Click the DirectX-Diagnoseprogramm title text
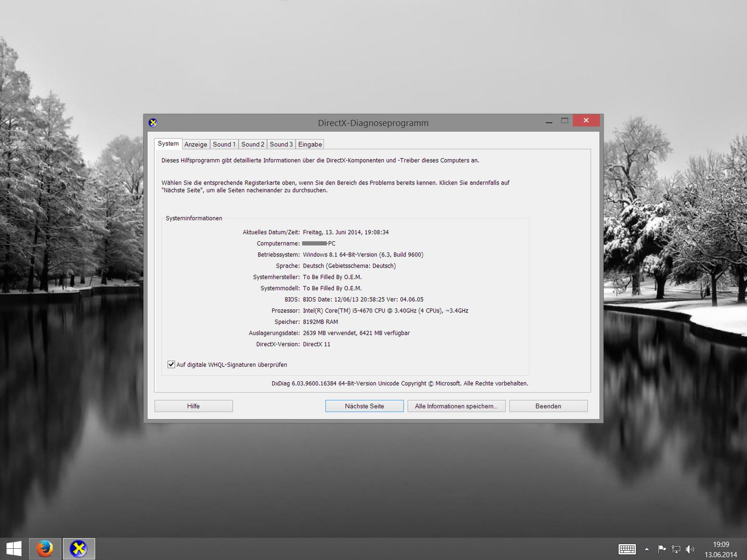 click(x=373, y=123)
